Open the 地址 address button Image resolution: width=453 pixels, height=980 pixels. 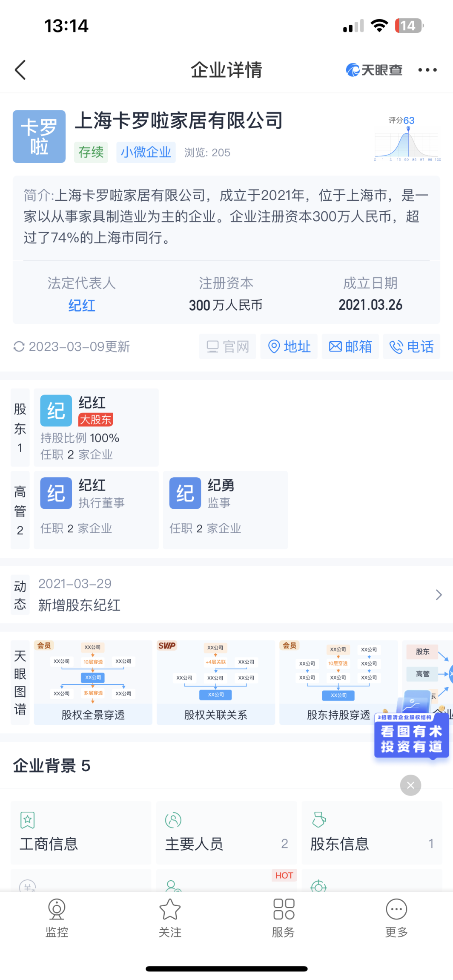(289, 347)
